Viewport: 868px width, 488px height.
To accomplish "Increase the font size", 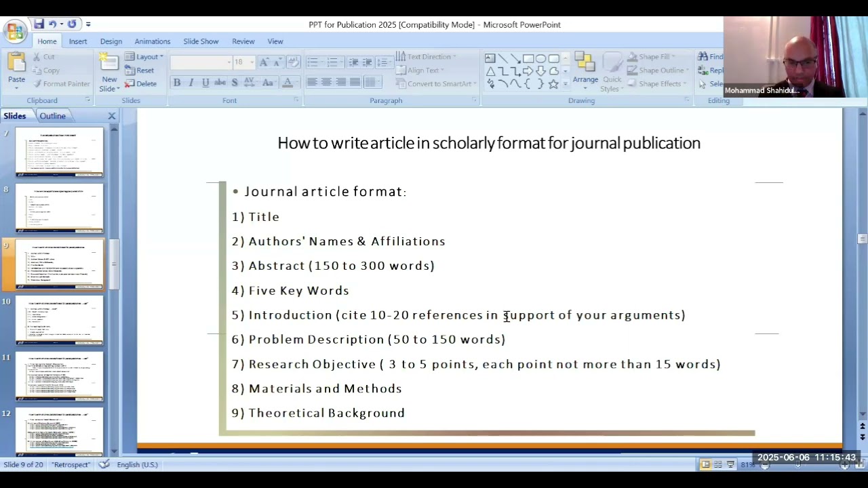I will coord(264,62).
